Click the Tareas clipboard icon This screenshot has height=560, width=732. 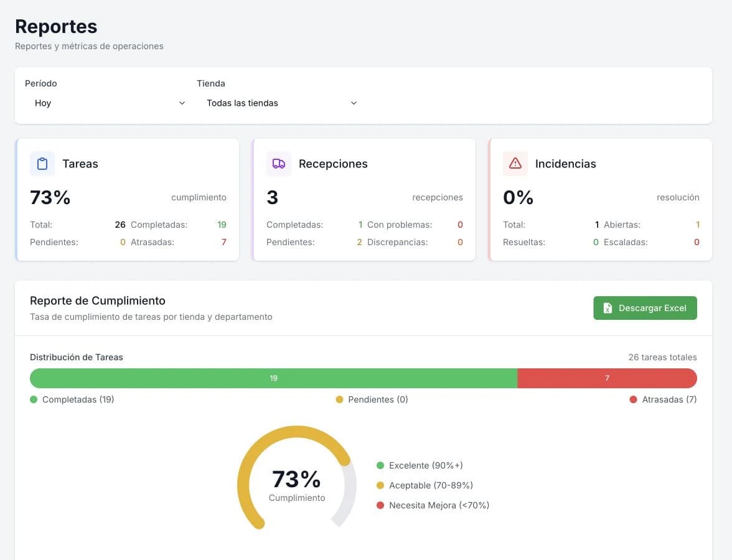pyautogui.click(x=42, y=164)
